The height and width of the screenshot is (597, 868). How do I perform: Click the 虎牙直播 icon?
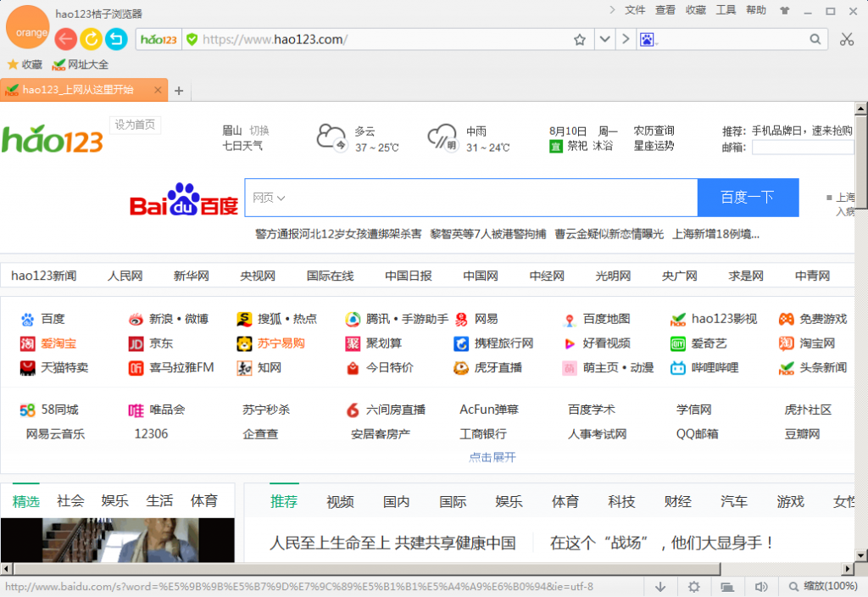461,368
